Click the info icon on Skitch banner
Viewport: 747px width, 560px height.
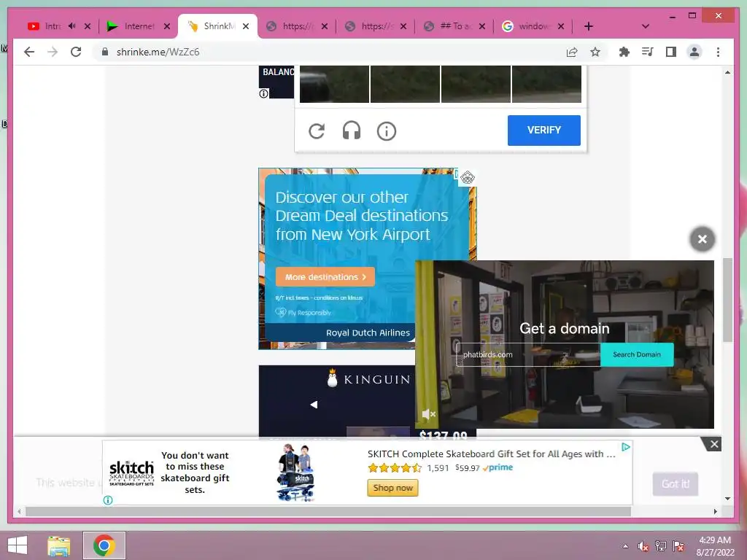coord(108,500)
